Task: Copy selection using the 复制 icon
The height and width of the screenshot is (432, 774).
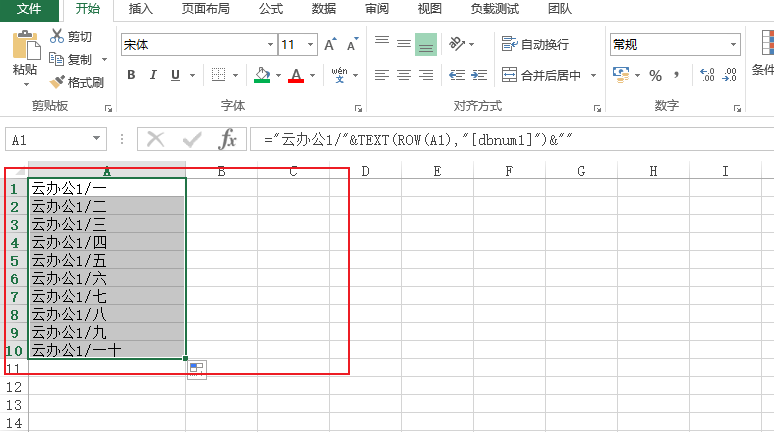Action: [56, 59]
